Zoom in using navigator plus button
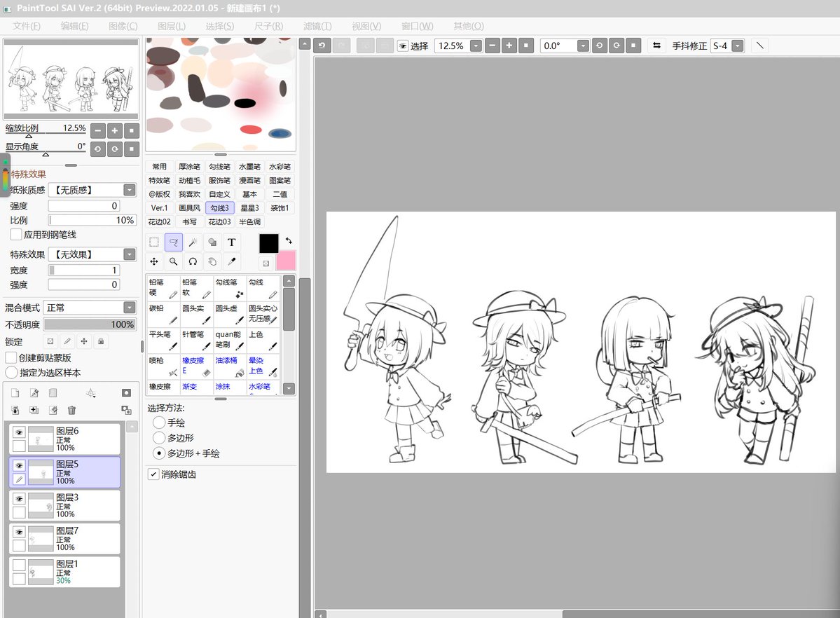This screenshot has height=618, width=840. (x=115, y=130)
